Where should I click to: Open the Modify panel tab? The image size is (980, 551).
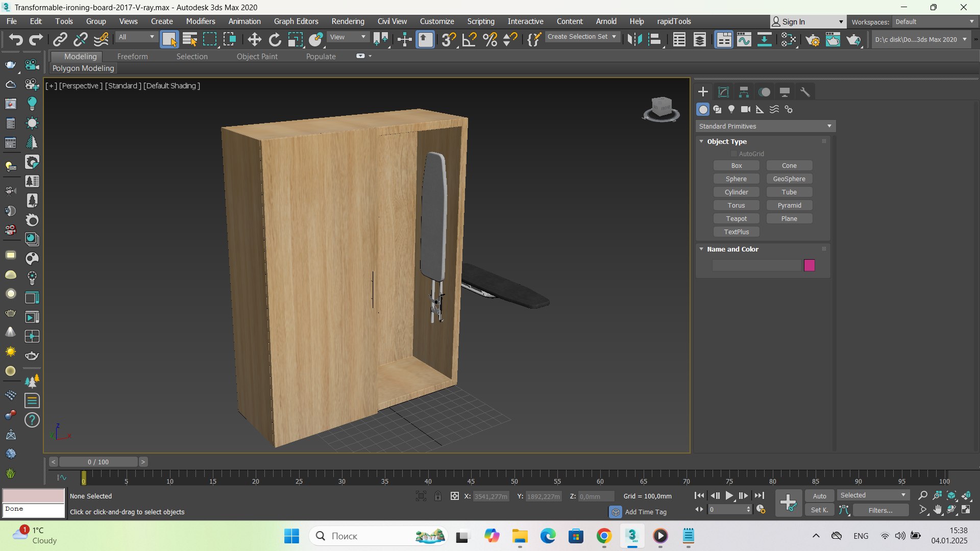pyautogui.click(x=723, y=92)
